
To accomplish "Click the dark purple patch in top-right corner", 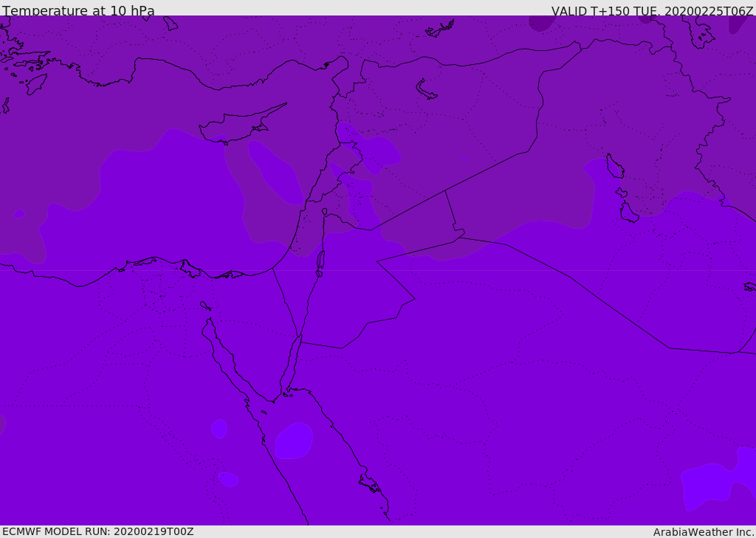I will point(736,22).
